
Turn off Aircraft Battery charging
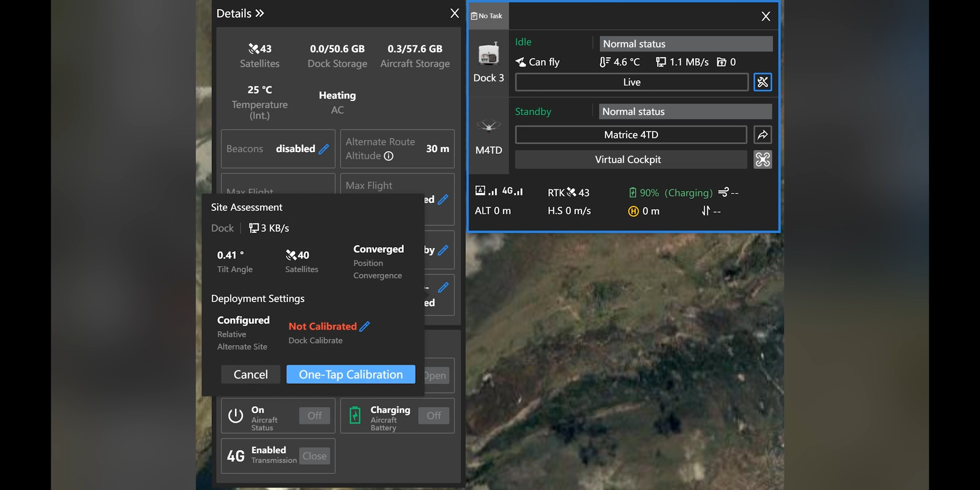434,416
